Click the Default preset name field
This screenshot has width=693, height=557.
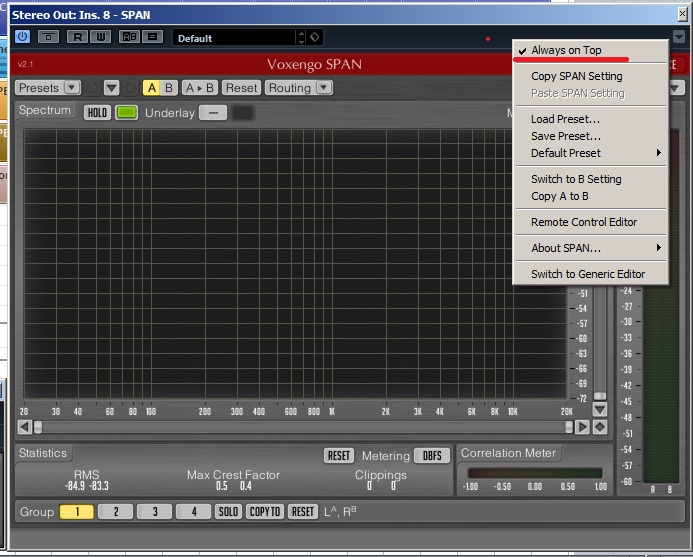[234, 38]
